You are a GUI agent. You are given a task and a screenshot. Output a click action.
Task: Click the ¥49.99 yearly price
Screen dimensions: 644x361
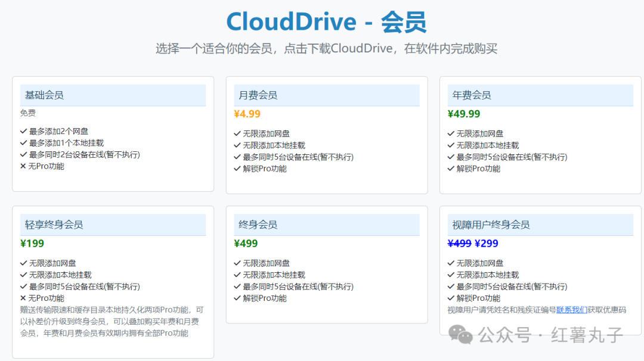coord(464,114)
